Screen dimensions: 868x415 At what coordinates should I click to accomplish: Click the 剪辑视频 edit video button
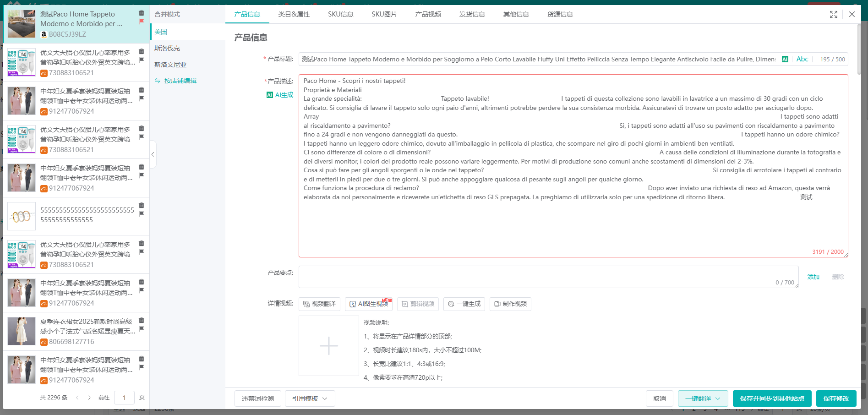pyautogui.click(x=418, y=304)
